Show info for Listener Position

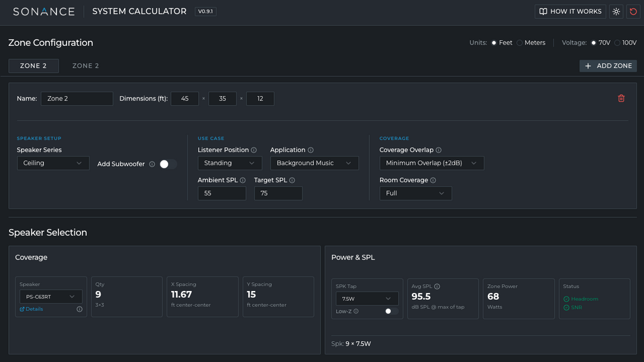point(254,150)
